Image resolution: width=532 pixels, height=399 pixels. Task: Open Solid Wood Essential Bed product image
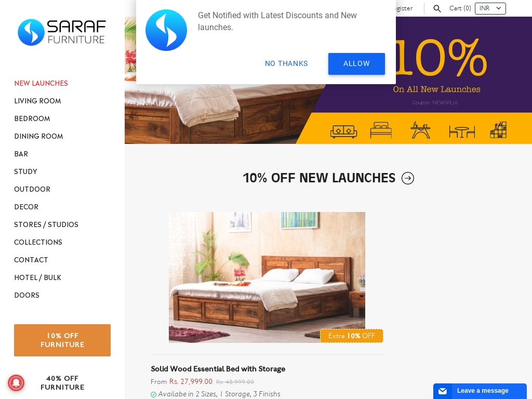[x=267, y=277]
